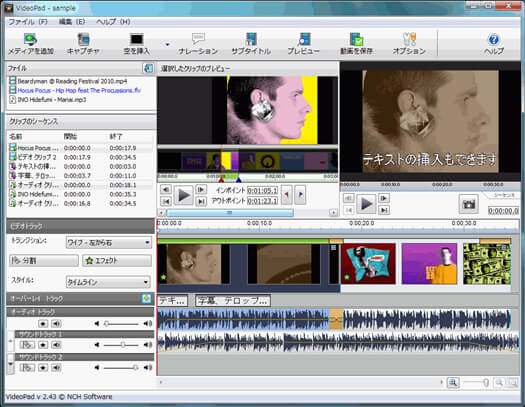Jump to clip end in clip preview
The height and width of the screenshot is (407, 525).
tap(201, 201)
